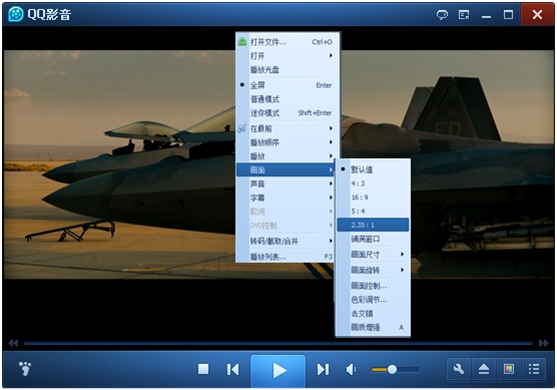Screen dimensions: 557x390
Task: Click the footprint icon at bottom left
Action: (x=25, y=369)
